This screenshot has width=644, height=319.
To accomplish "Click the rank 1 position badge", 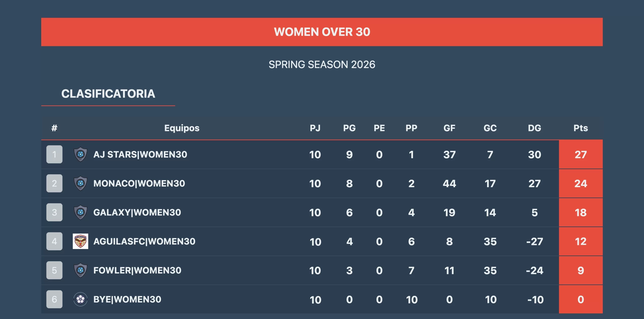I will [54, 154].
